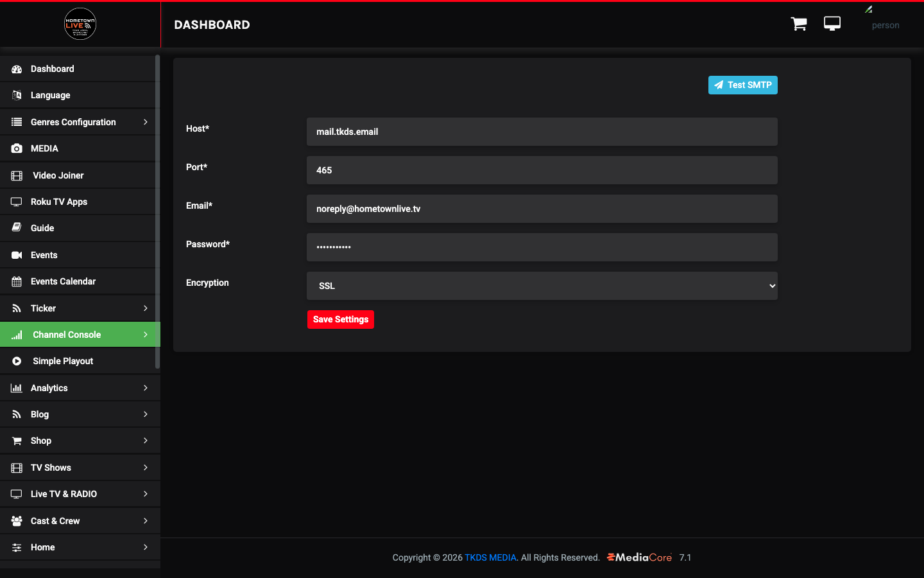
Task: Open the shopping cart icon in header
Action: 799,24
